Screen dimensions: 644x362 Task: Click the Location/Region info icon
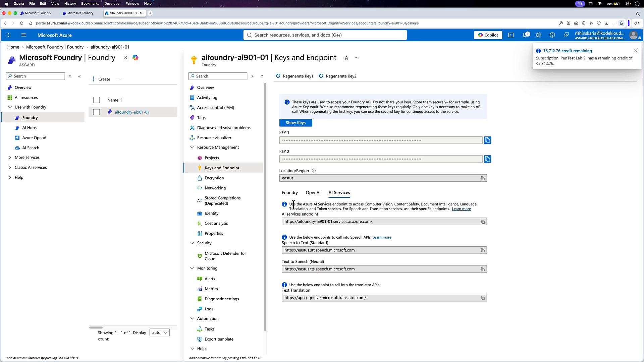coord(314,171)
